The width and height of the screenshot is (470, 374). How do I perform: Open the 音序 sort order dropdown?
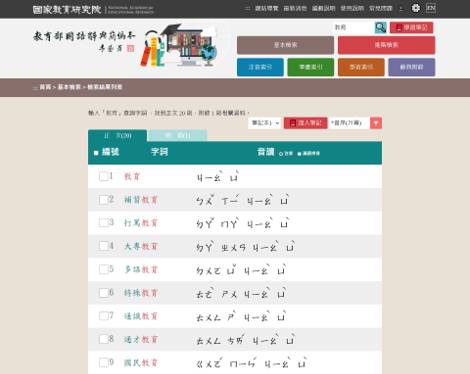349,123
